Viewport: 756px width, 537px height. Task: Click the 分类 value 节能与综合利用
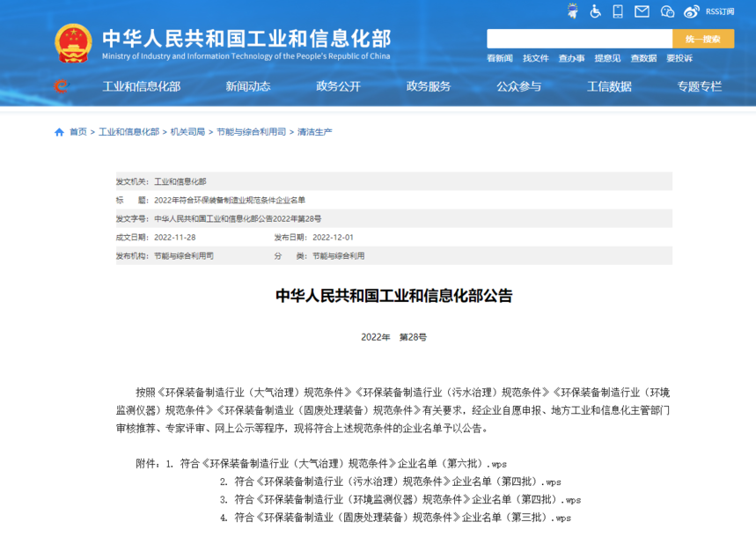point(339,255)
